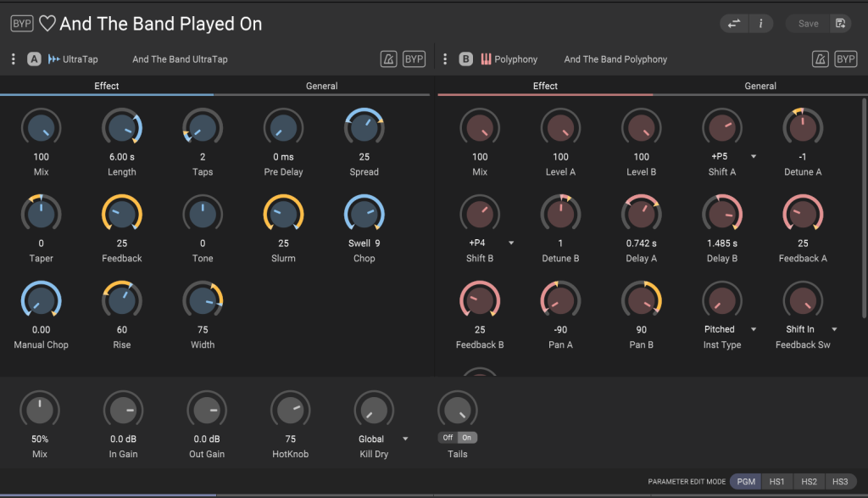Click the UltraTap Length knob
868x498 pixels.
click(122, 128)
